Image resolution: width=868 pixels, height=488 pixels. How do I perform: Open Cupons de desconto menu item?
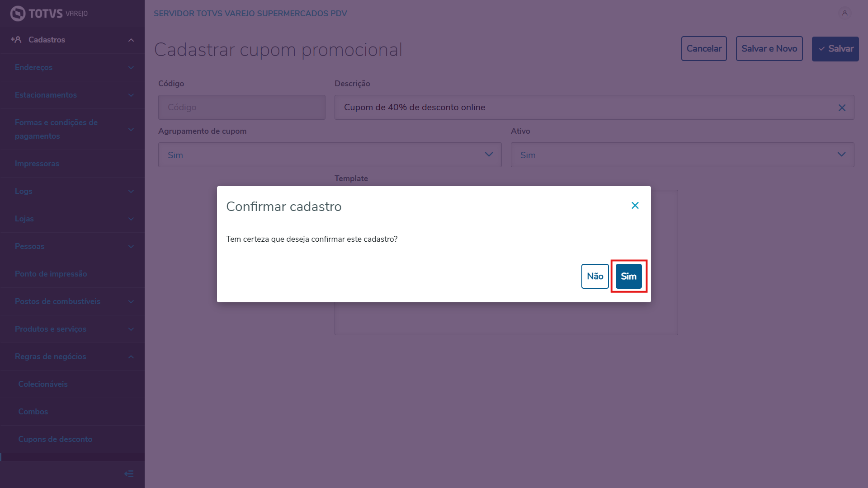55,439
